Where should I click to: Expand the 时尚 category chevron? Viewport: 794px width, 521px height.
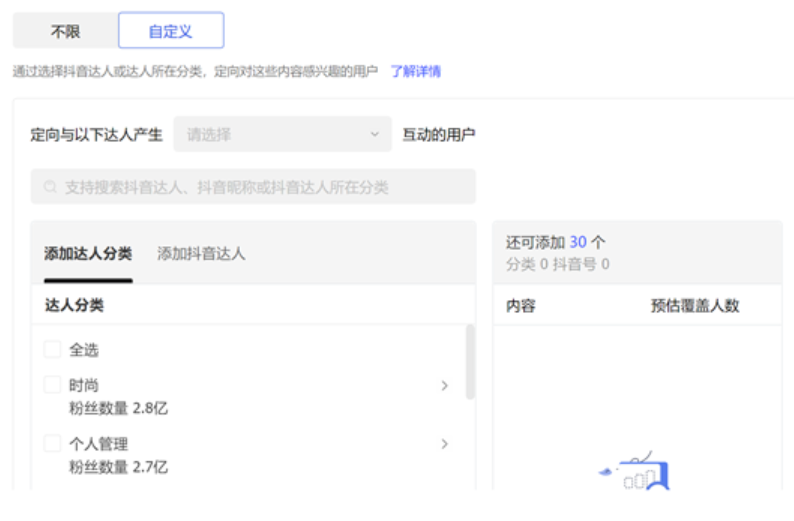pos(444,386)
